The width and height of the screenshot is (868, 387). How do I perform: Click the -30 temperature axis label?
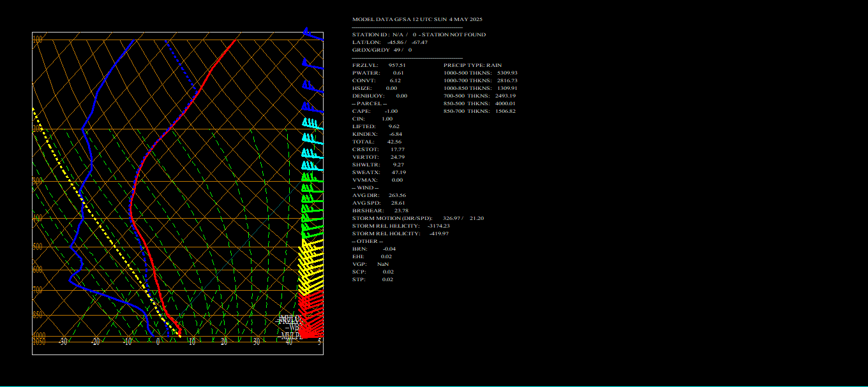pos(63,342)
